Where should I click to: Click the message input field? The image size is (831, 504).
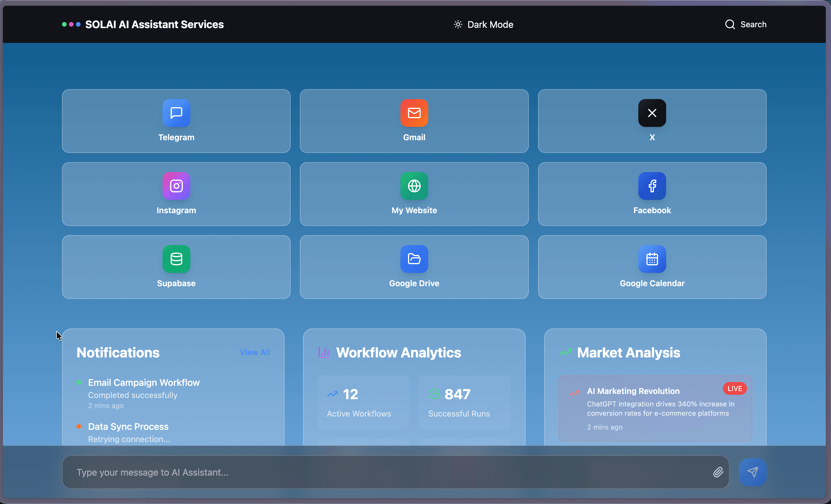click(395, 472)
